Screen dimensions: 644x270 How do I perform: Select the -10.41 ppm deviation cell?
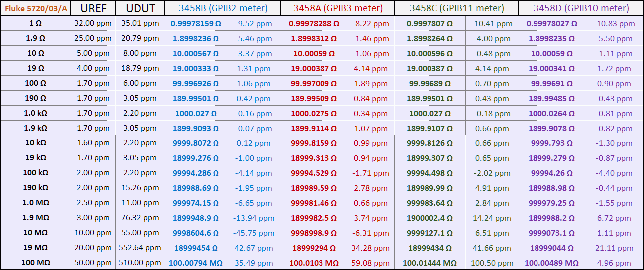pos(492,24)
